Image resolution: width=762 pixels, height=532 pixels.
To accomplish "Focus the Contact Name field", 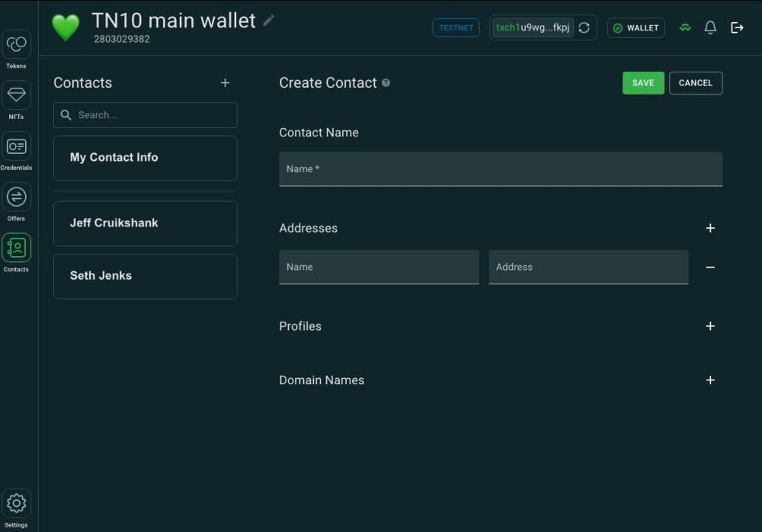I will (501, 168).
